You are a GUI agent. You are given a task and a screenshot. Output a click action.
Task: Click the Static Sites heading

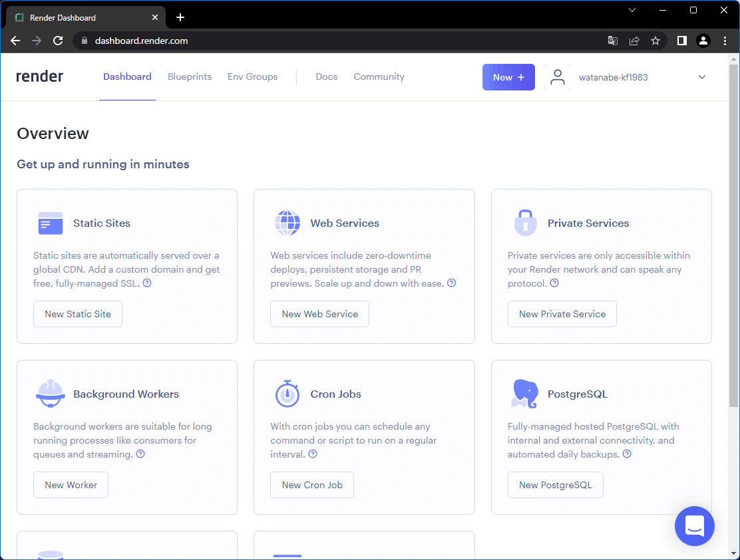tap(101, 223)
